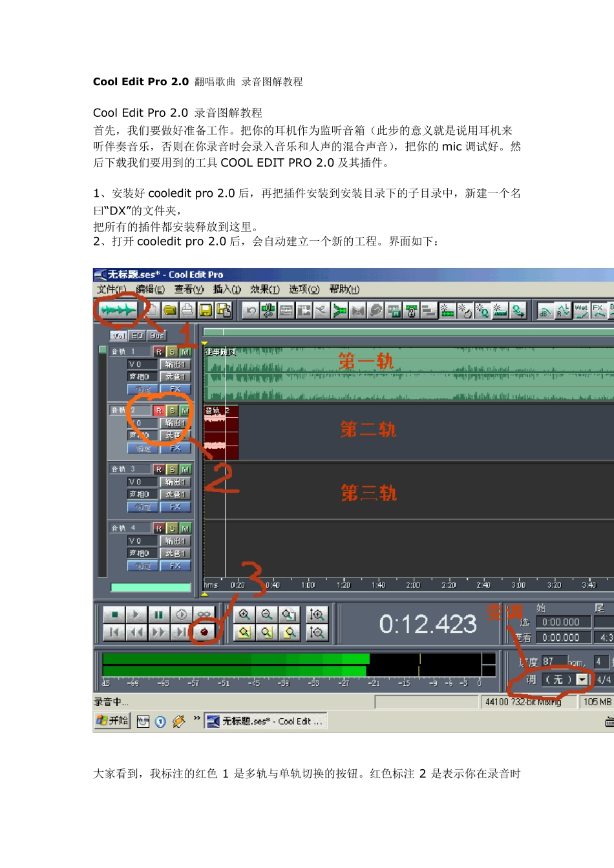Image resolution: width=614 pixels, height=868 pixels.
Task: Mute track 2 with its M button
Action: click(x=185, y=411)
